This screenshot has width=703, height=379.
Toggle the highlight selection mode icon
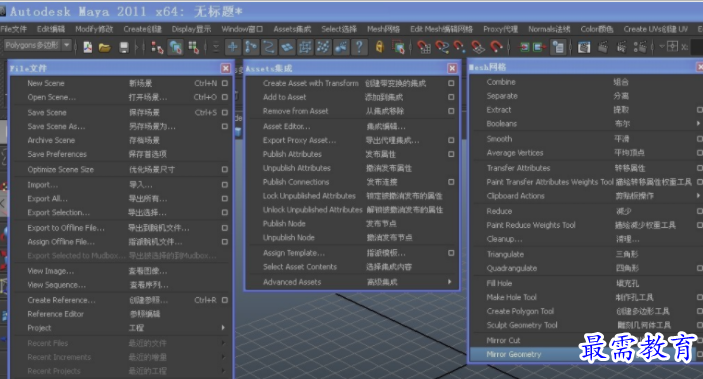398,47
